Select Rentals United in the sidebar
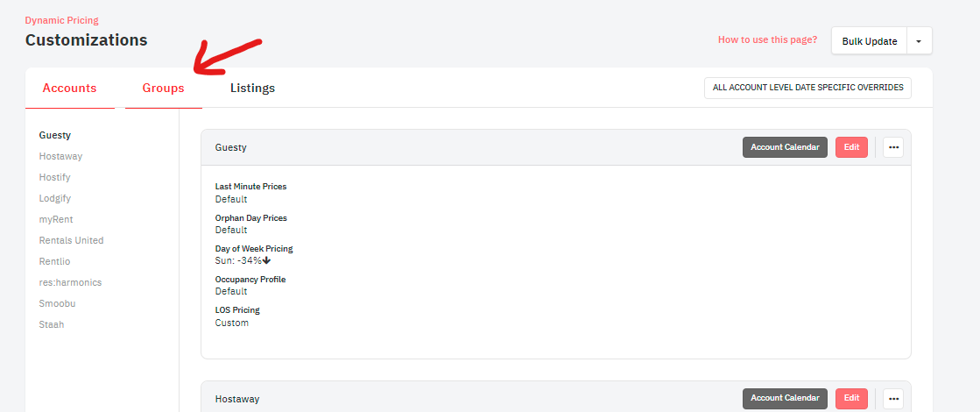The width and height of the screenshot is (980, 412). [x=71, y=240]
